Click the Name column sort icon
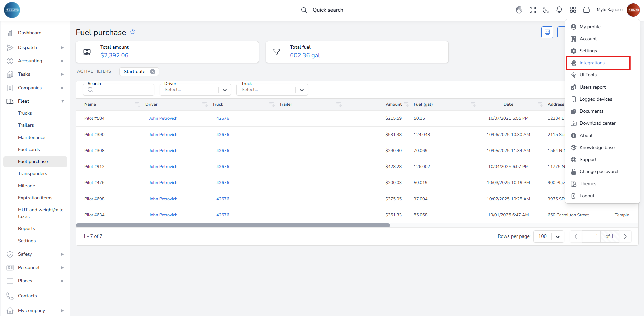 click(137, 105)
